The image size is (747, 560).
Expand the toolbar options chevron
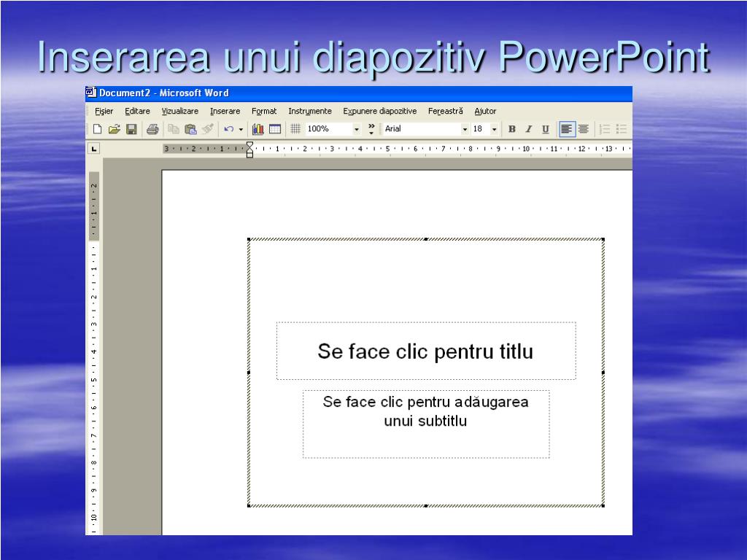pyautogui.click(x=371, y=129)
